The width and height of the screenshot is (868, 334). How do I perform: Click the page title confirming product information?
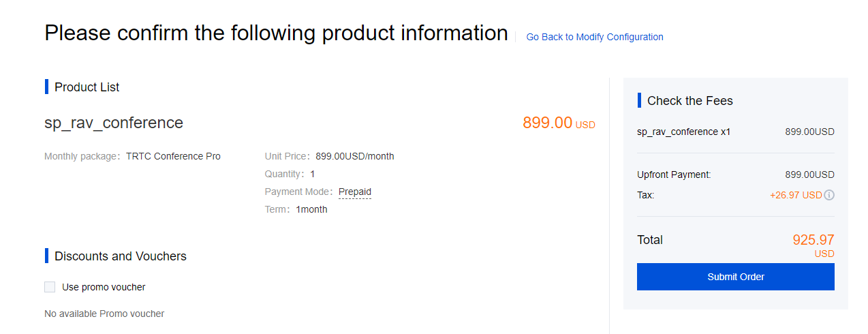276,33
